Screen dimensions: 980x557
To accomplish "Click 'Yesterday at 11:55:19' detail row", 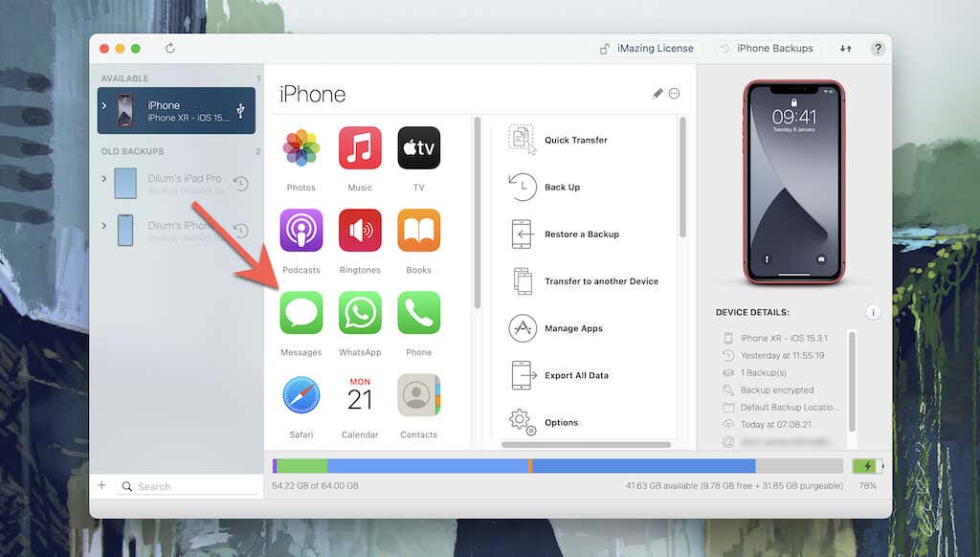I will pyautogui.click(x=782, y=356).
